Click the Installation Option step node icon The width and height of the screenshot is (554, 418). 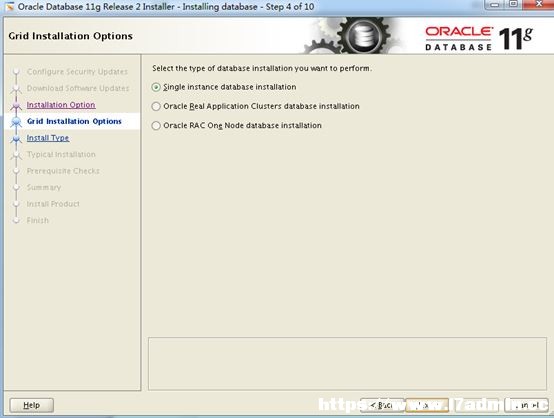coord(16,105)
